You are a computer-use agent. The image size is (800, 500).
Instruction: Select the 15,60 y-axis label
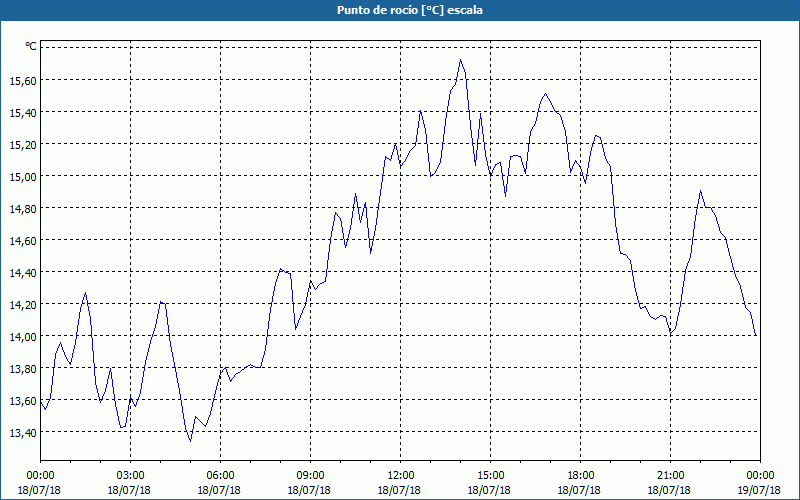click(23, 81)
